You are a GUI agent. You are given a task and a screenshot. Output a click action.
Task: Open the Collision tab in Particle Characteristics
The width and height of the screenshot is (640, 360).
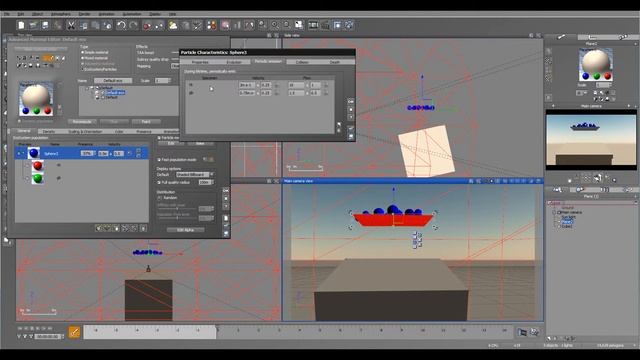tap(302, 62)
